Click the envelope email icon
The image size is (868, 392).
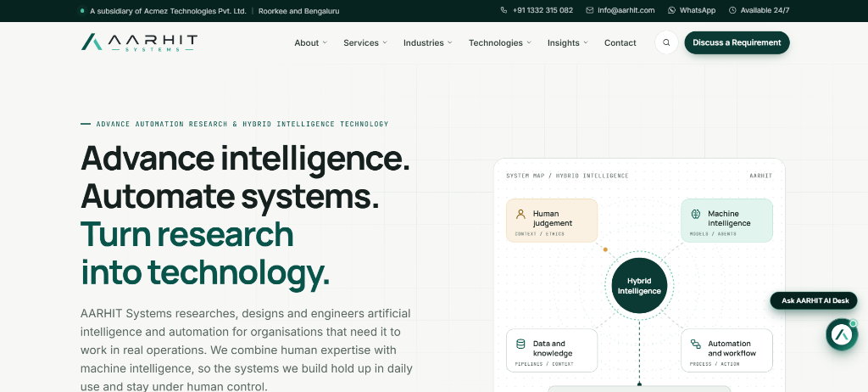pyautogui.click(x=590, y=10)
